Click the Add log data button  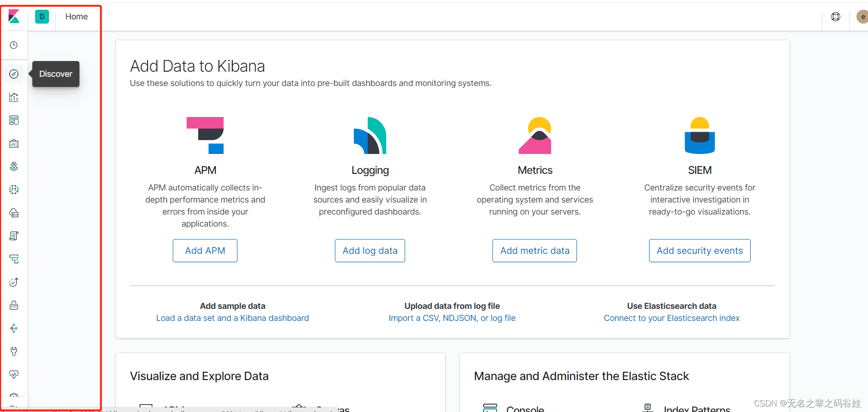(x=370, y=251)
